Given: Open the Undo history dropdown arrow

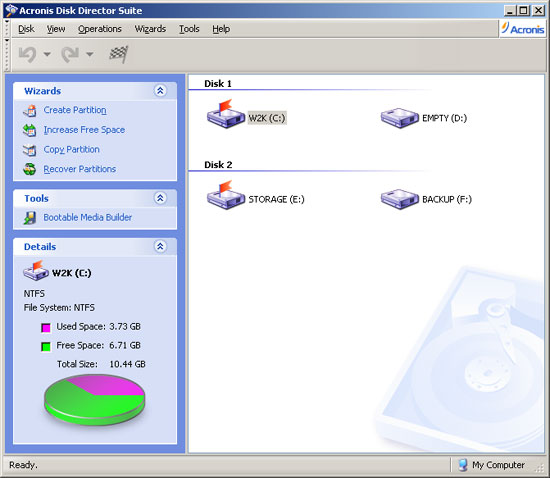Looking at the screenshot, I should click(47, 54).
